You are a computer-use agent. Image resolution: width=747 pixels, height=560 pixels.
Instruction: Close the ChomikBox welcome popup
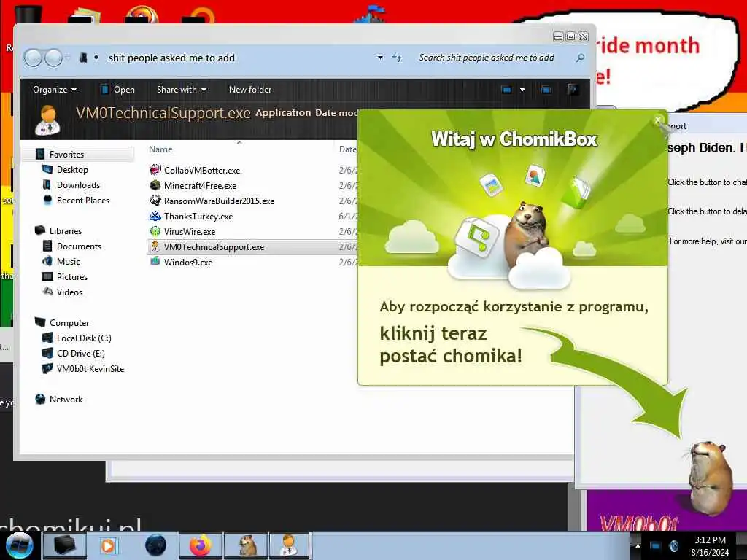pyautogui.click(x=658, y=120)
